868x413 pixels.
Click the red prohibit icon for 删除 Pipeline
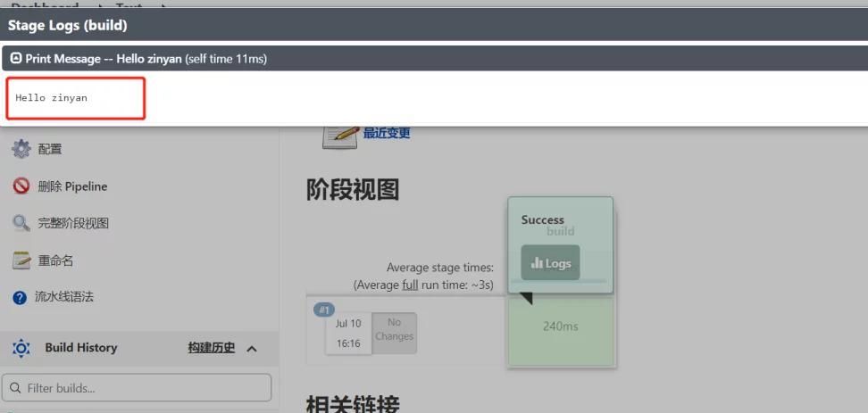click(x=21, y=186)
